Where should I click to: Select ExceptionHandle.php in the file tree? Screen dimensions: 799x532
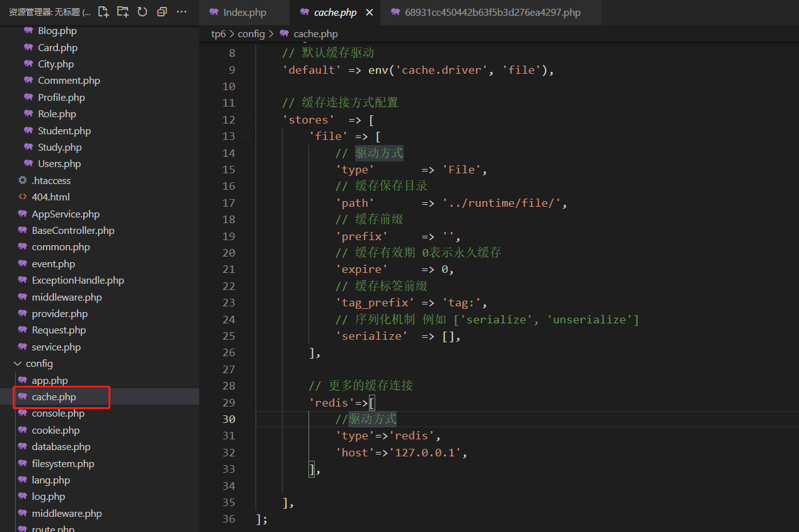click(x=78, y=280)
